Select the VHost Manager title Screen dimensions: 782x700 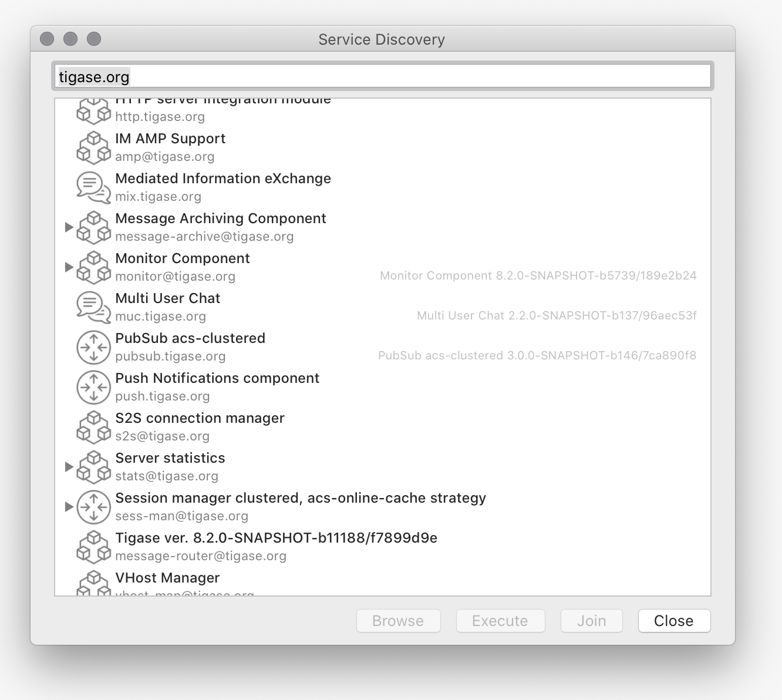167,578
